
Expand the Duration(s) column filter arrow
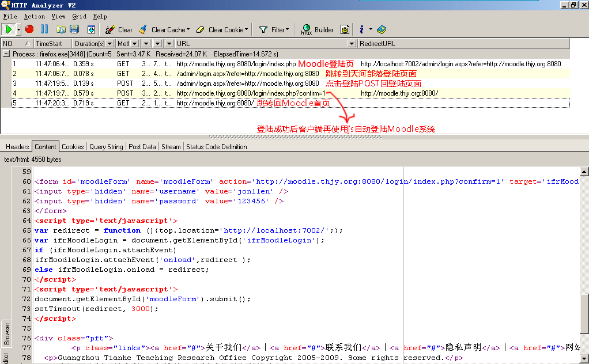coord(110,44)
